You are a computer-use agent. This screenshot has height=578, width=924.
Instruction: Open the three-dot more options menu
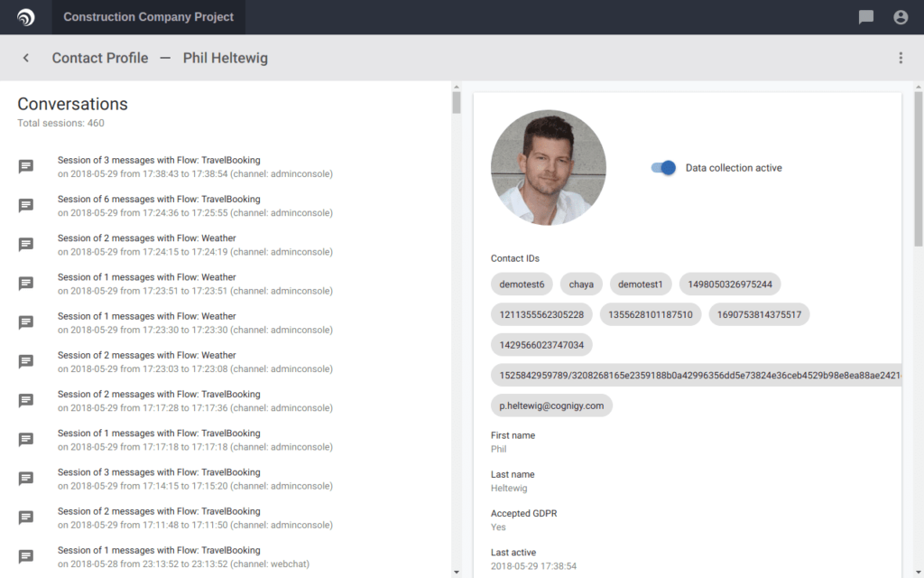(901, 58)
